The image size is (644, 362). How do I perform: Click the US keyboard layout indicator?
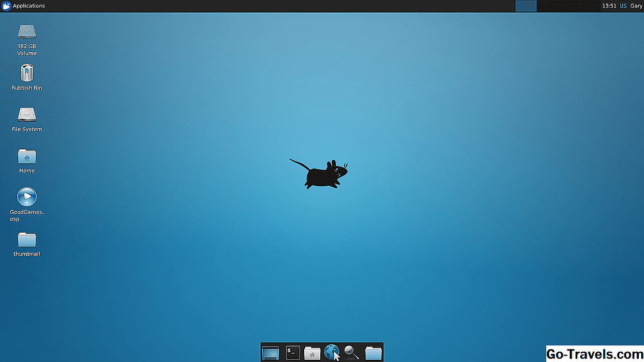pos(623,6)
